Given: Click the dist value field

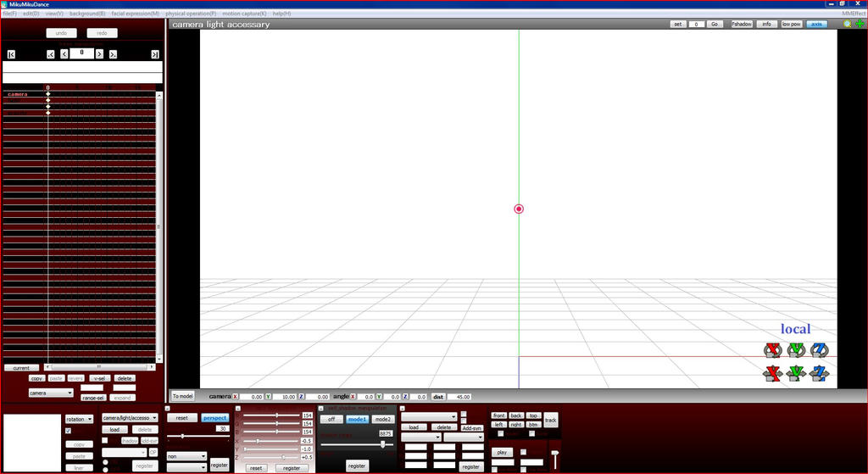Looking at the screenshot, I should [x=459, y=397].
